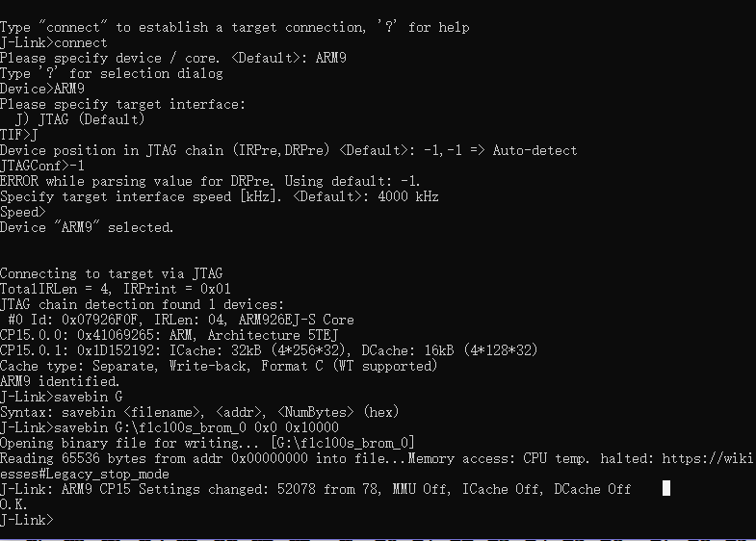Click "Connecting to target via JTAG" text
The height and width of the screenshot is (541, 756).
pyautogui.click(x=111, y=273)
